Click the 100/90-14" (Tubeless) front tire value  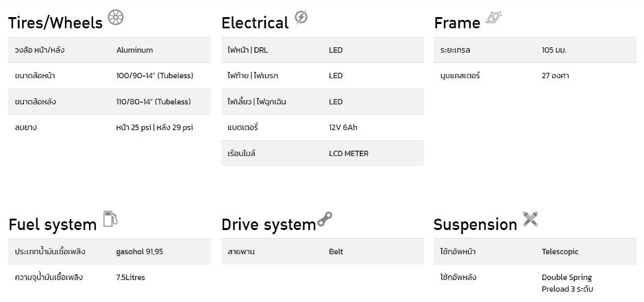coord(155,76)
